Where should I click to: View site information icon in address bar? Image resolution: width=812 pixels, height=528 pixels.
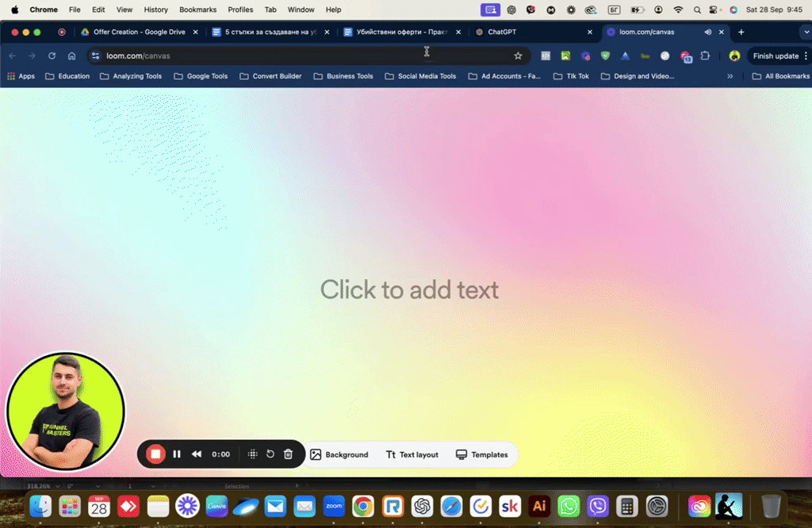click(x=95, y=56)
